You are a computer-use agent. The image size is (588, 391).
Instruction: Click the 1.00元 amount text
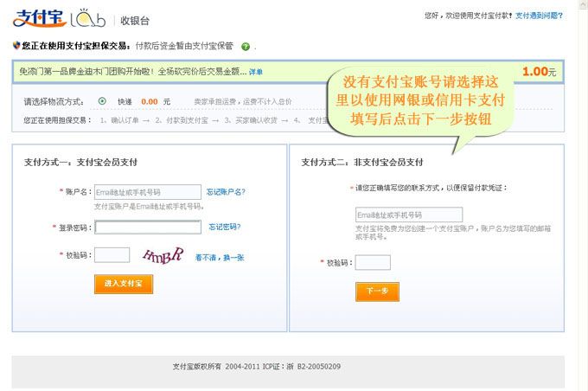point(539,71)
